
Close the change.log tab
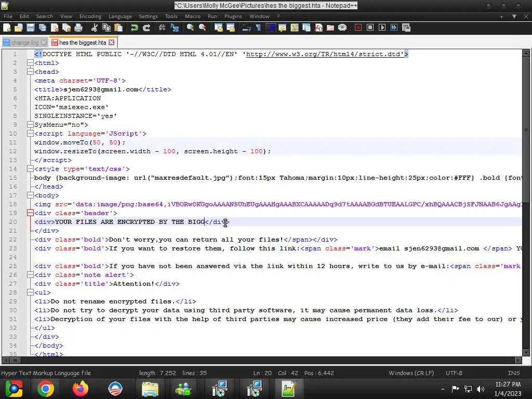[x=44, y=43]
